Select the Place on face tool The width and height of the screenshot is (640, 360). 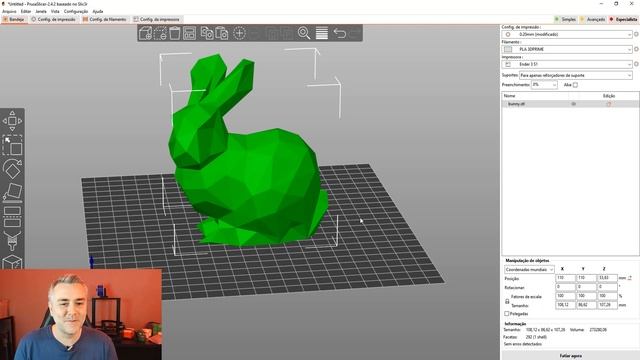click(x=12, y=192)
